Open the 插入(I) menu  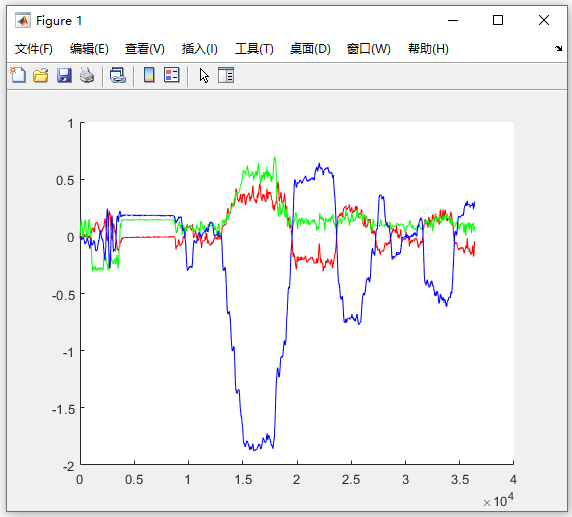[200, 49]
